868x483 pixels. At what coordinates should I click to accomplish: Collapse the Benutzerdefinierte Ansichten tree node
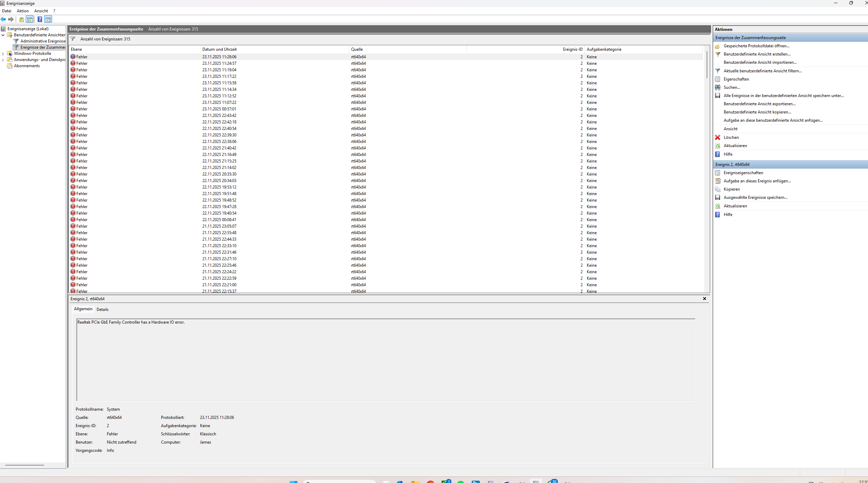pos(3,35)
